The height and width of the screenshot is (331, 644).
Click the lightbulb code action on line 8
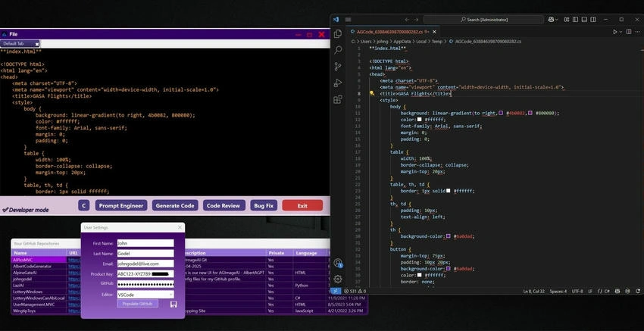372,93
